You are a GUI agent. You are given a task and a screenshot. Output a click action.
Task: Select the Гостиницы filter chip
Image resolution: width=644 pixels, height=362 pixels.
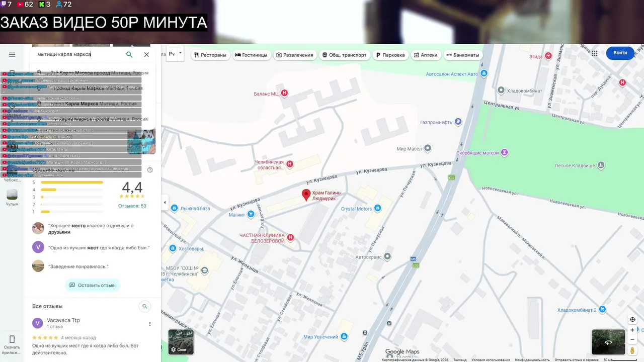click(252, 55)
